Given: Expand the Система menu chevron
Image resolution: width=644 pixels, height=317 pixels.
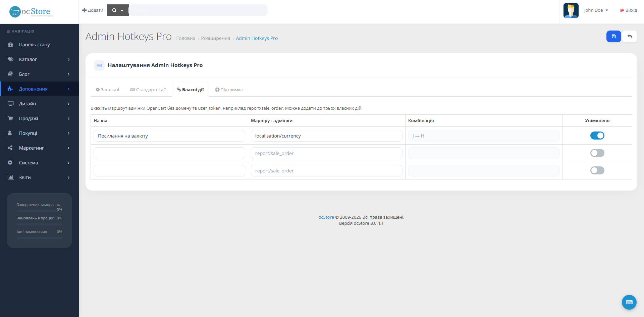Looking at the screenshot, I should pyautogui.click(x=68, y=163).
